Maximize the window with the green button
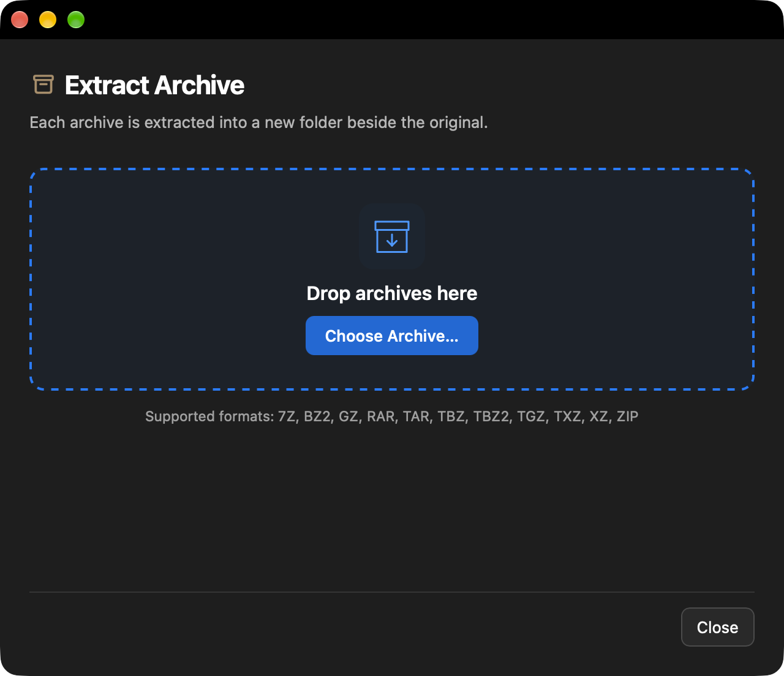Image resolution: width=784 pixels, height=676 pixels. [x=76, y=20]
